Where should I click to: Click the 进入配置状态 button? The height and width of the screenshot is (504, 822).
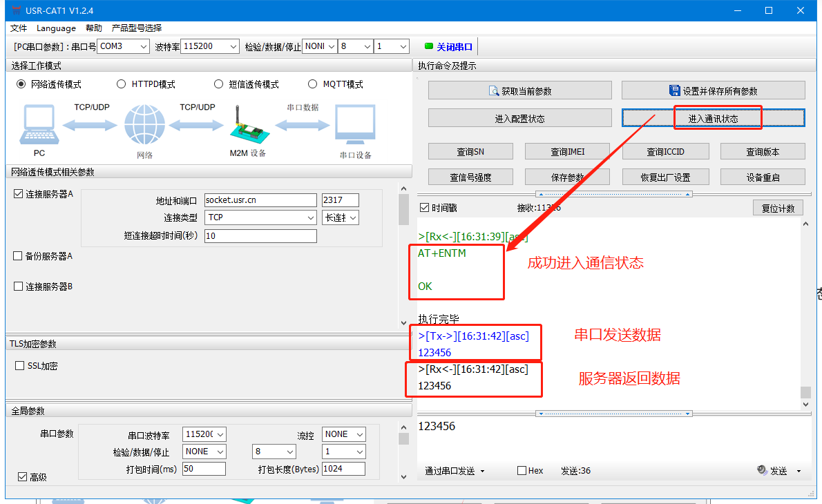pyautogui.click(x=519, y=118)
